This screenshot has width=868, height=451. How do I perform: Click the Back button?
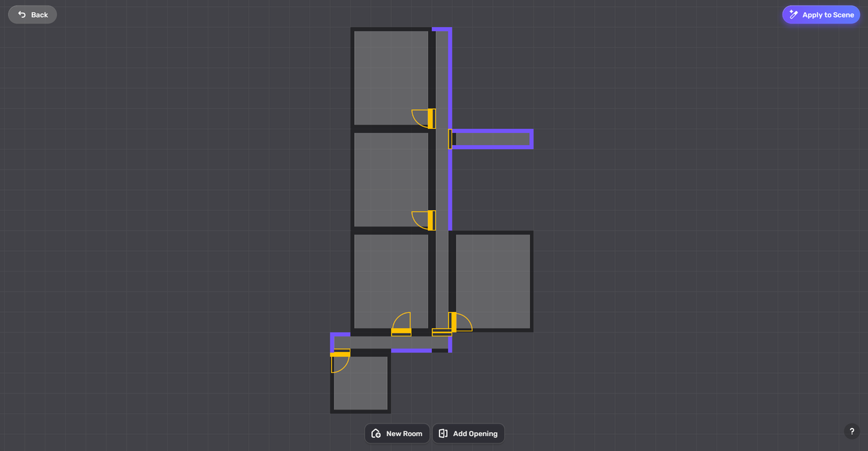click(33, 15)
